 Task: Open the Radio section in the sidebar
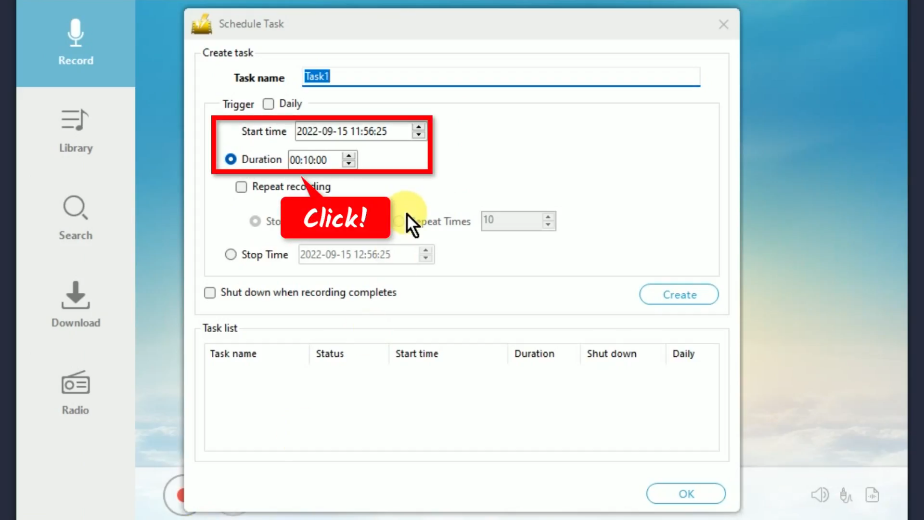(x=75, y=393)
